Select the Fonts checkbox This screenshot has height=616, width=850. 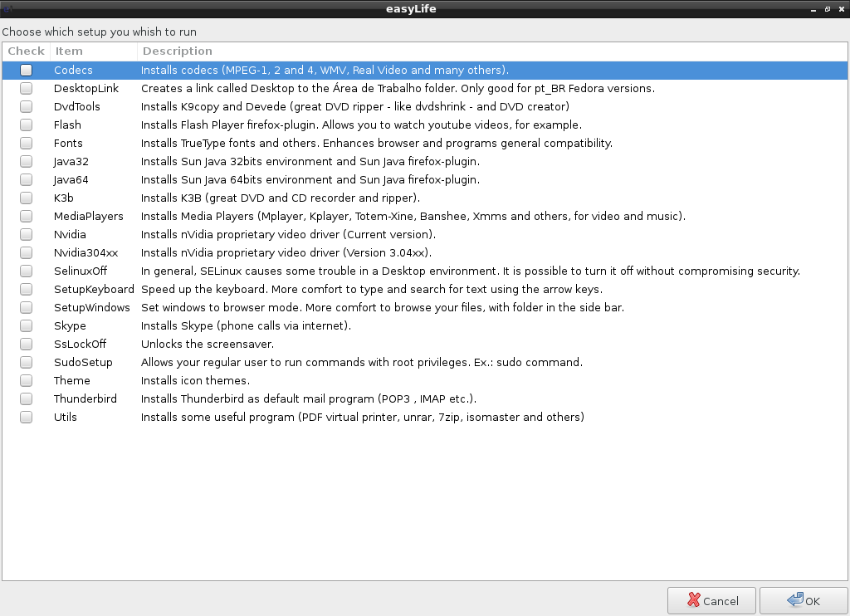[x=26, y=143]
